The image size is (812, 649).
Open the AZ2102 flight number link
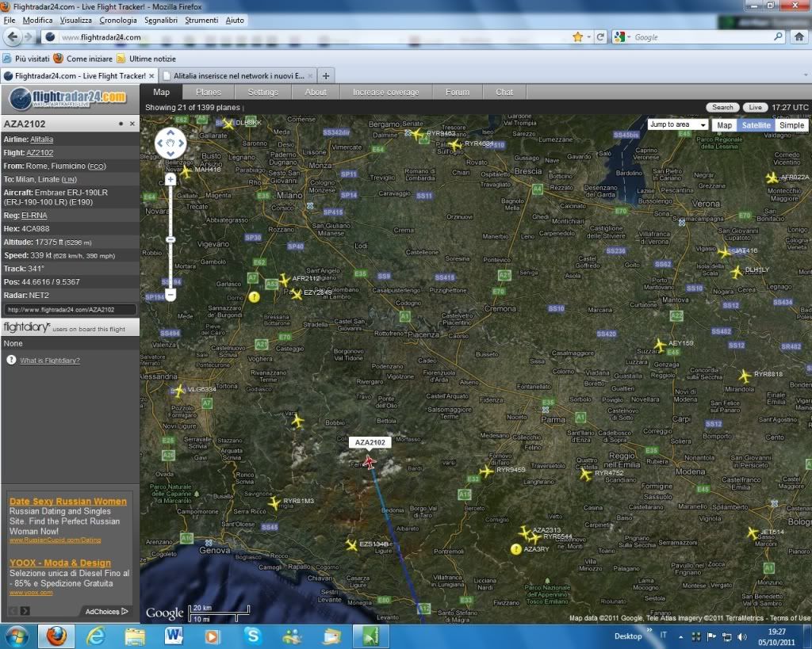(x=40, y=153)
